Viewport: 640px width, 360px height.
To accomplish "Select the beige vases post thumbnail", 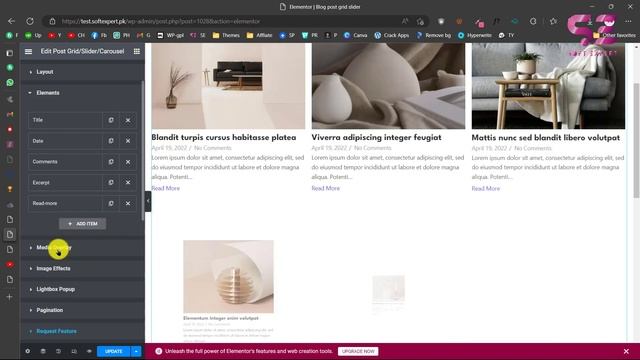I will (388, 86).
